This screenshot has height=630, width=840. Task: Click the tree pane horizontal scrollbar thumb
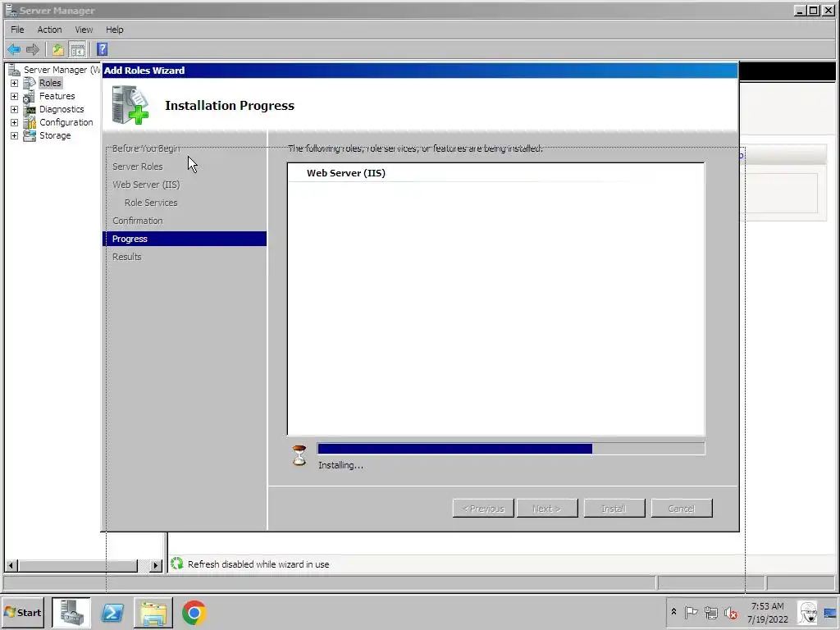tap(78, 565)
